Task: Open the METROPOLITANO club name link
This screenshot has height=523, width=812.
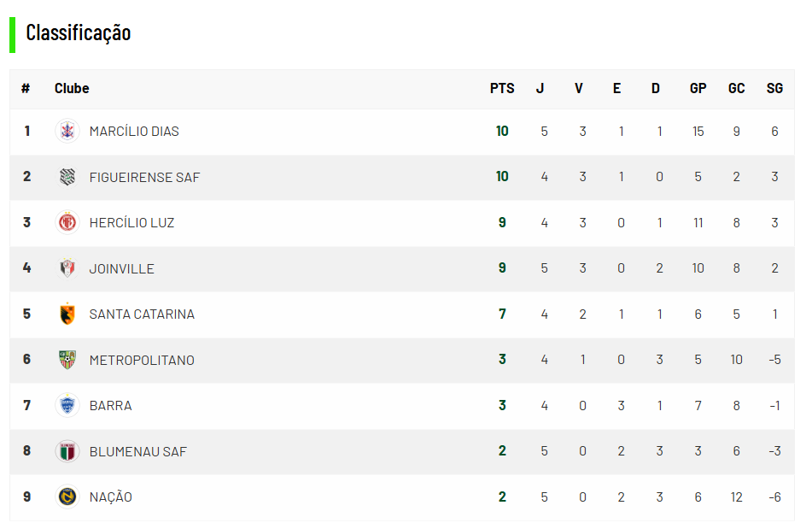Action: (142, 361)
